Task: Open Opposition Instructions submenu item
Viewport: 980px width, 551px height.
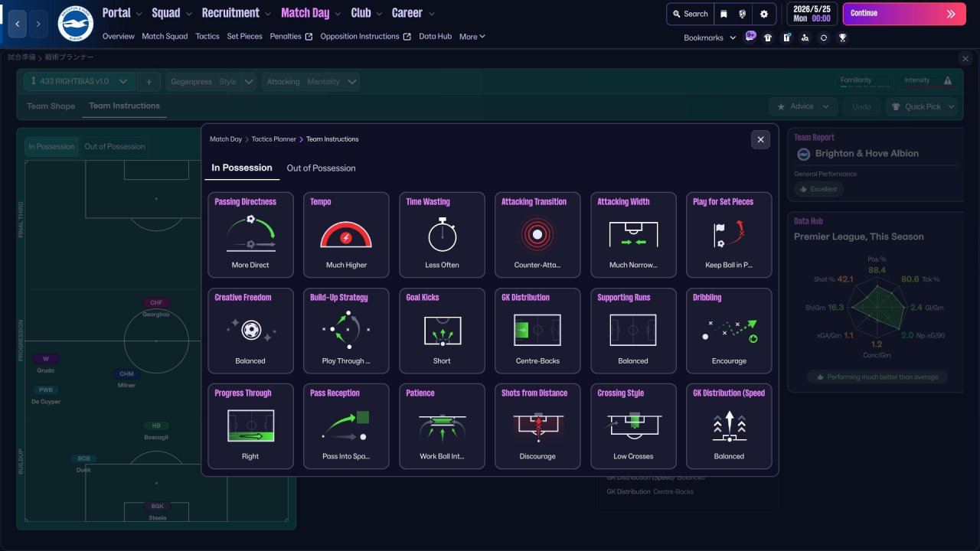Action: point(365,37)
